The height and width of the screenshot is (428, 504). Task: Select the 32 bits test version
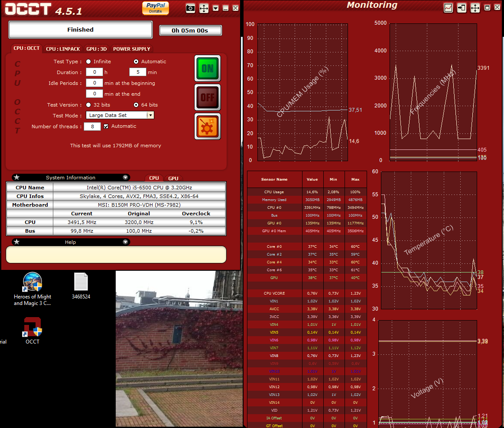tap(88, 105)
